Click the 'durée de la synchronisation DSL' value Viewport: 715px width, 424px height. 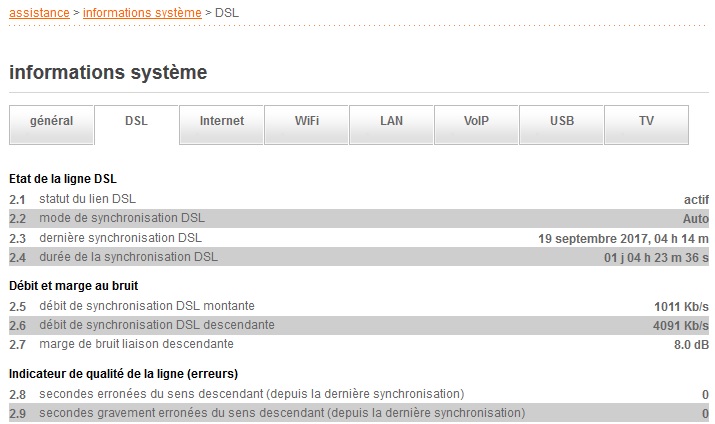[656, 257]
